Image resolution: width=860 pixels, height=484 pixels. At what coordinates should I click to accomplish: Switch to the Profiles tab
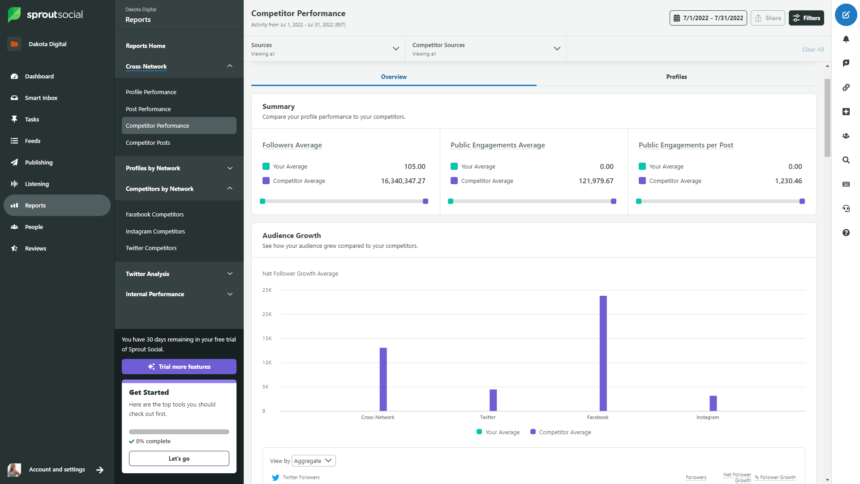click(676, 77)
